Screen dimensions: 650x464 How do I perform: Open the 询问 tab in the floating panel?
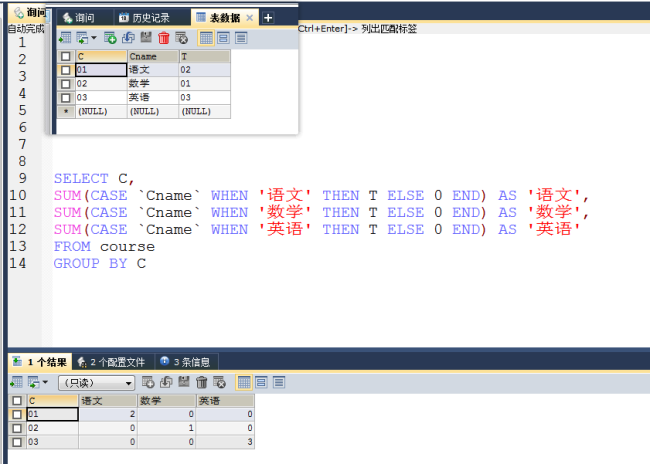(79, 18)
